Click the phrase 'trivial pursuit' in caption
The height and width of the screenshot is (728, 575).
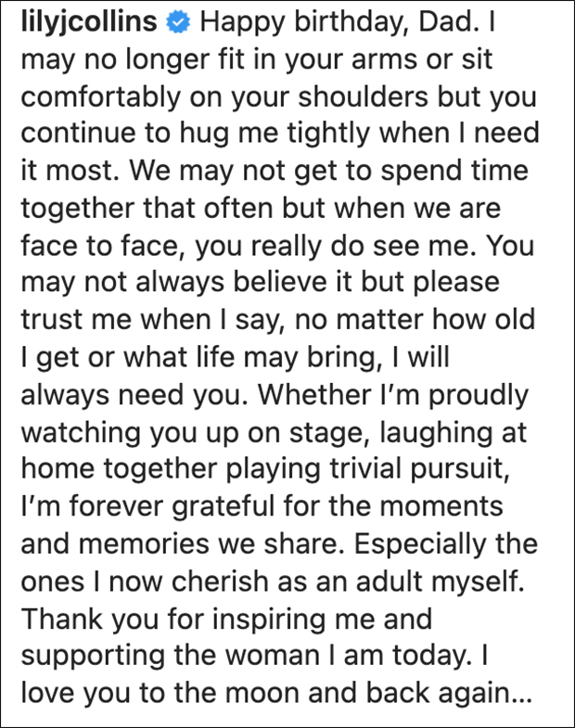(x=416, y=470)
